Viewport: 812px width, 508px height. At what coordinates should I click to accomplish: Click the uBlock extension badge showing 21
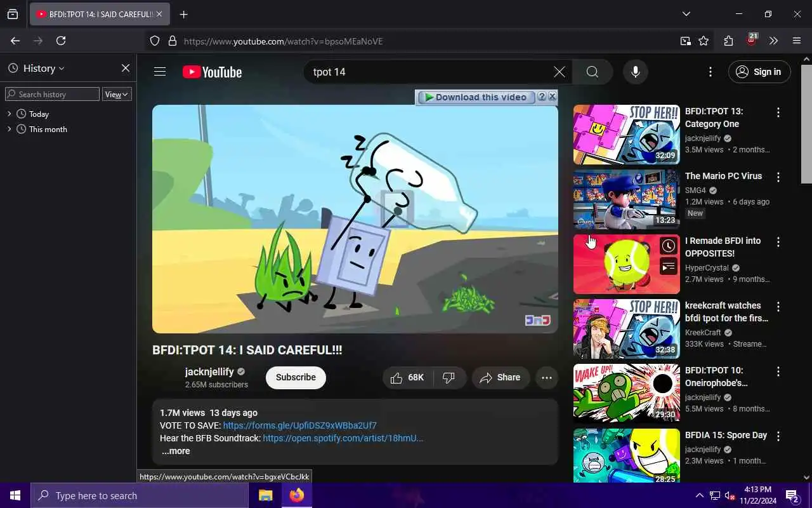point(751,40)
